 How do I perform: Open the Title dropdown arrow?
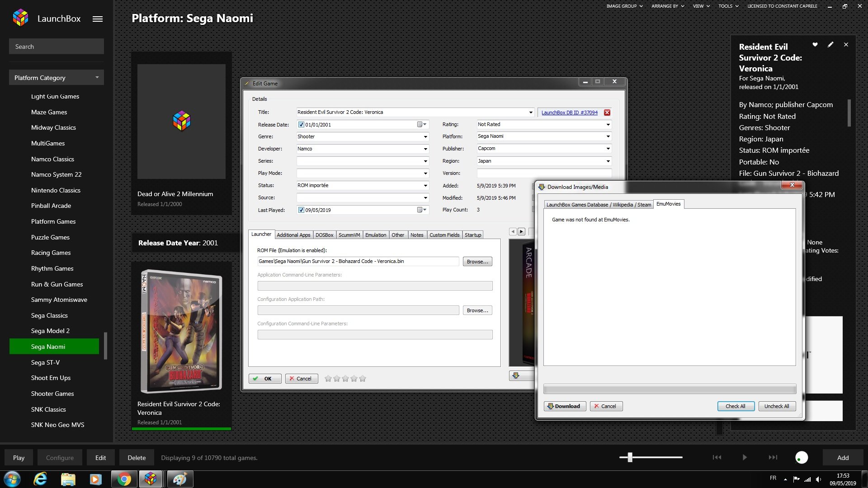coord(531,113)
